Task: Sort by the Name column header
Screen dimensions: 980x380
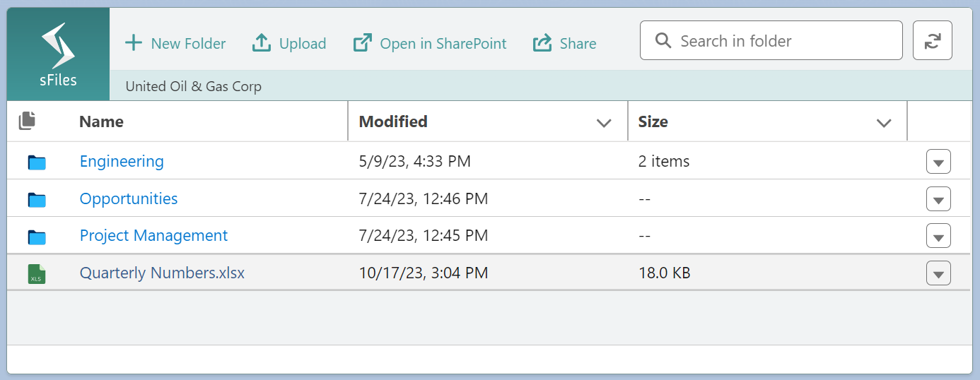Action: 101,121
